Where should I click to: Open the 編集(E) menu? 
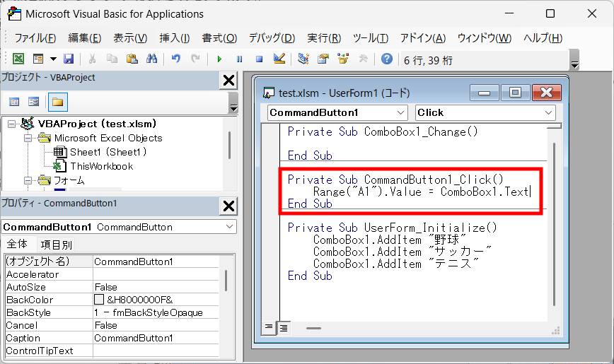coord(85,38)
